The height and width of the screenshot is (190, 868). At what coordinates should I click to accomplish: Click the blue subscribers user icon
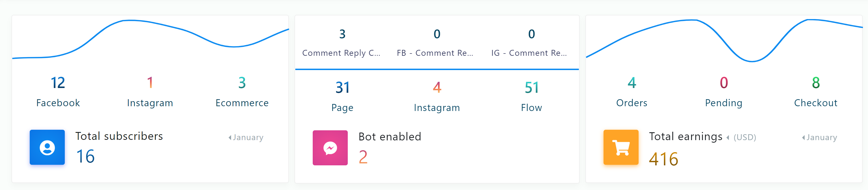[47, 147]
